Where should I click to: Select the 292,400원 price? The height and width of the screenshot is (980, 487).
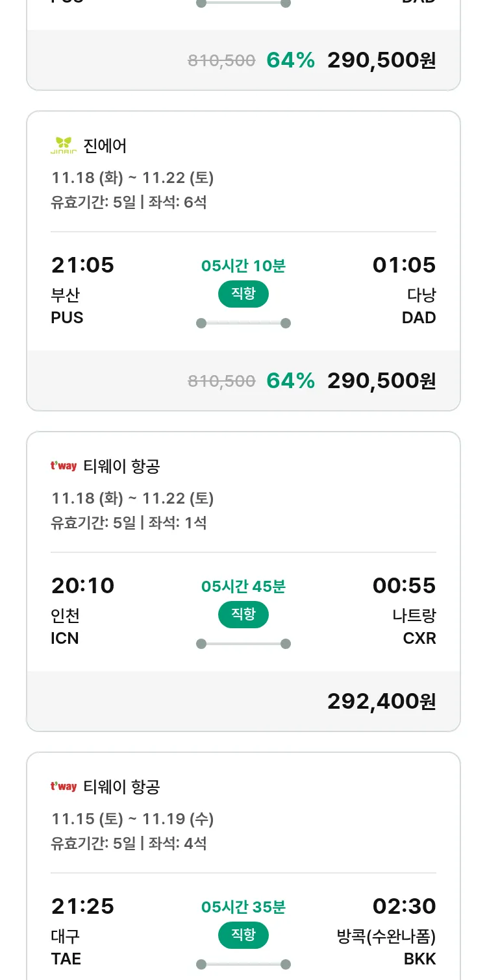click(381, 702)
